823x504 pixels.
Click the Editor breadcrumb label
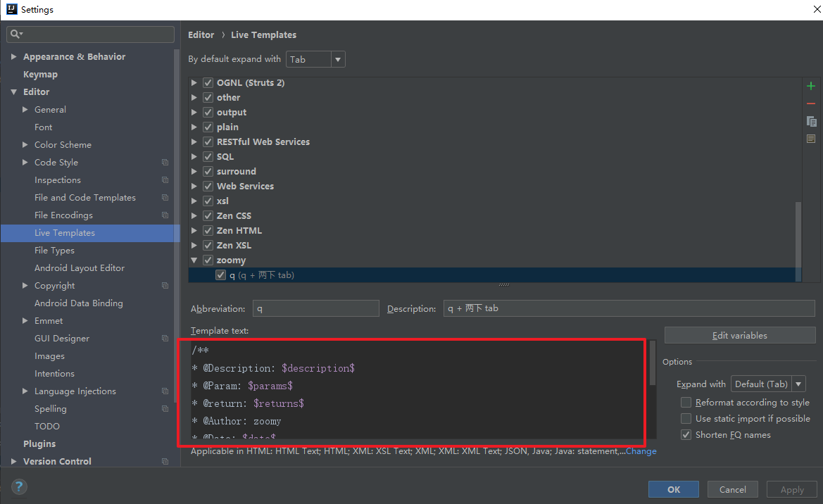tap(201, 34)
